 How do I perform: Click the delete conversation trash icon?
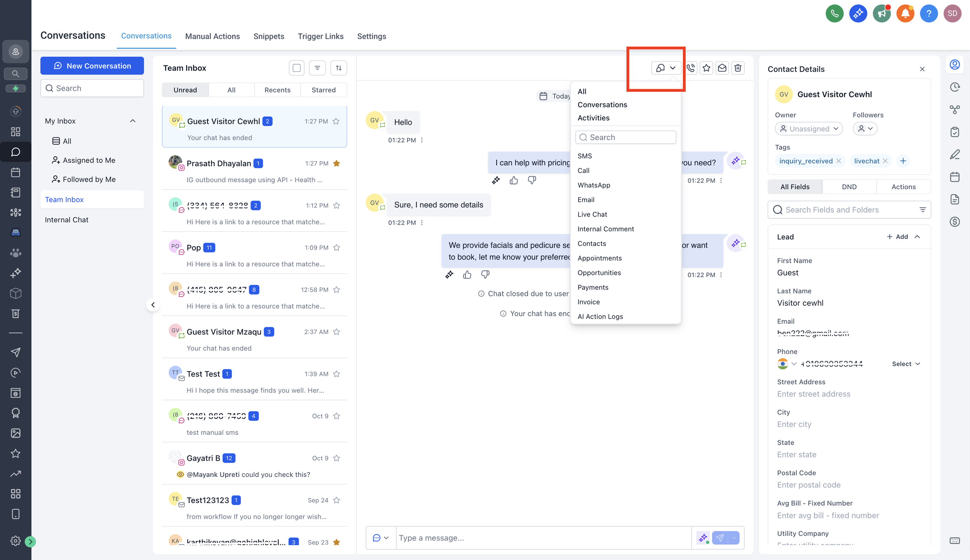pyautogui.click(x=737, y=68)
